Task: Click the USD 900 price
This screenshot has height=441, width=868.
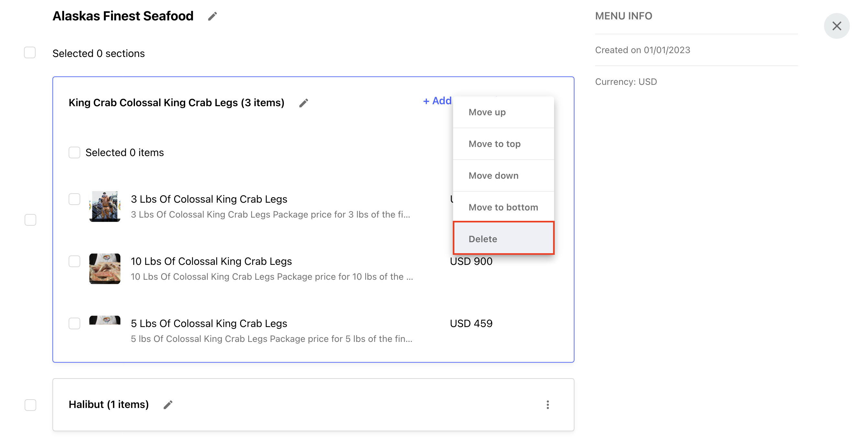Action: click(471, 261)
